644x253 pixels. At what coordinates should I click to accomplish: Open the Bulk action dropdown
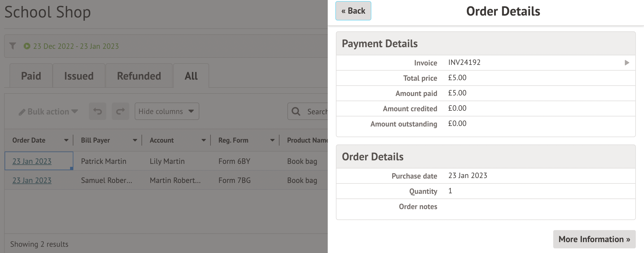(48, 112)
